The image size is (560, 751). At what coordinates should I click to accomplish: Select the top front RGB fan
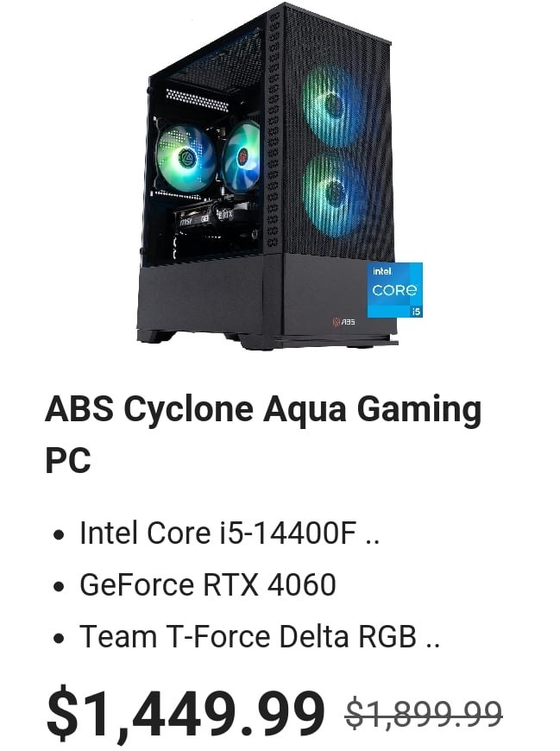334,106
